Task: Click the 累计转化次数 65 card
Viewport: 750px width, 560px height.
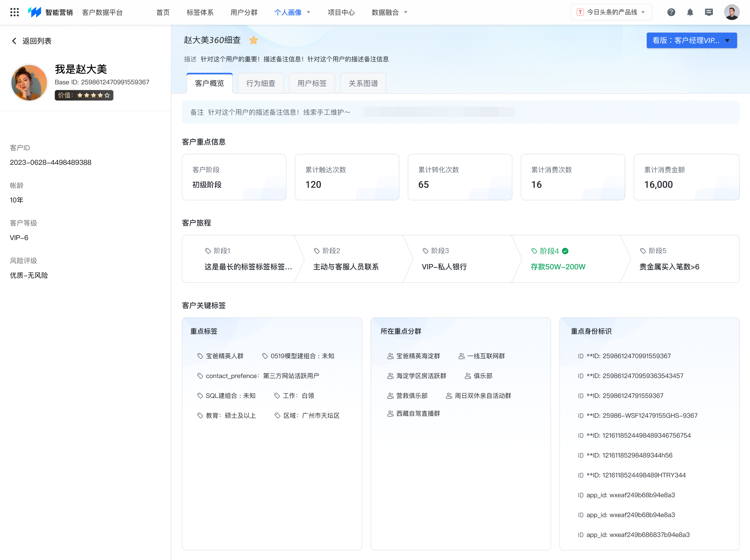Action: pos(460,177)
